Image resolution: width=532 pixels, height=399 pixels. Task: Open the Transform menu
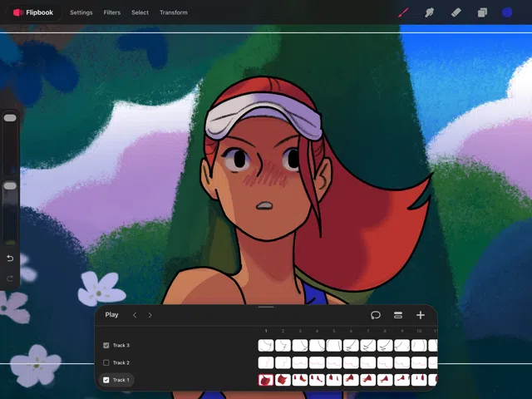174,12
